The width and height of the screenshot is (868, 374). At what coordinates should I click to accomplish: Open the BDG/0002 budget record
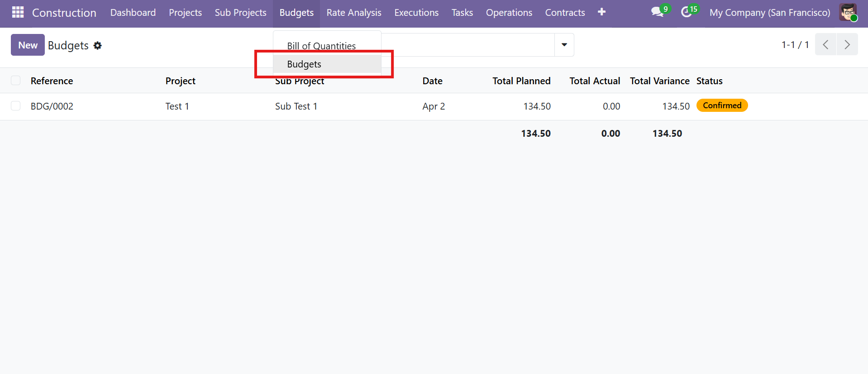point(52,106)
